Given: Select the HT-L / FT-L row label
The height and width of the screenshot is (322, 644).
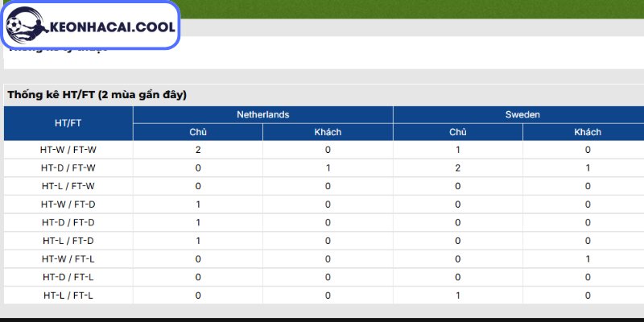Looking at the screenshot, I should pyautogui.click(x=68, y=295).
